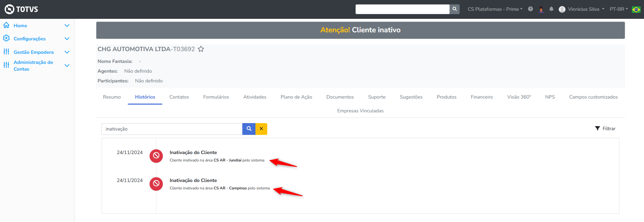This screenshot has width=644, height=222.
Task: Click the Configurações sidebar link
Action: pos(30,39)
